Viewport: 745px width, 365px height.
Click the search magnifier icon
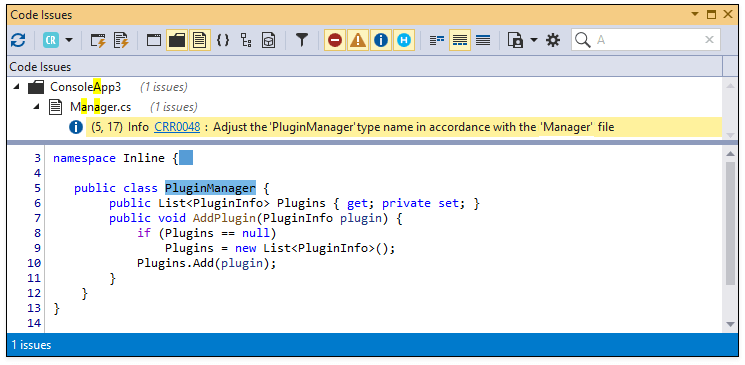pyautogui.click(x=582, y=40)
